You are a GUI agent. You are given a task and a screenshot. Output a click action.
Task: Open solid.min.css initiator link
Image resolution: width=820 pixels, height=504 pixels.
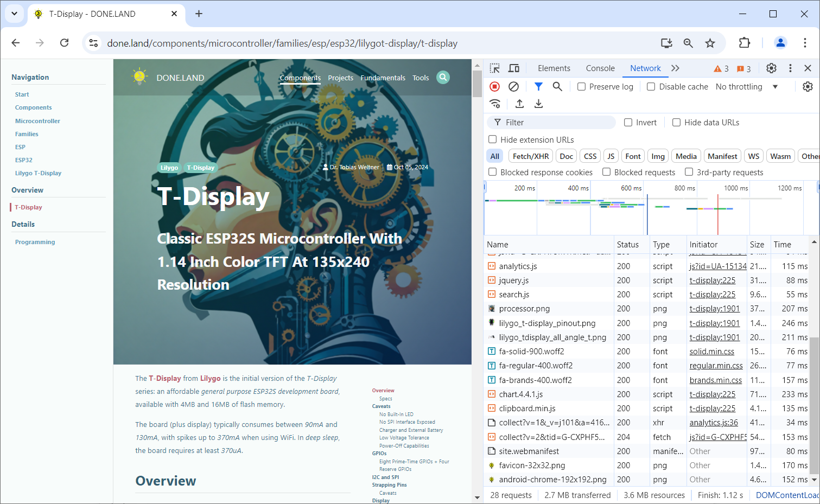click(x=711, y=352)
